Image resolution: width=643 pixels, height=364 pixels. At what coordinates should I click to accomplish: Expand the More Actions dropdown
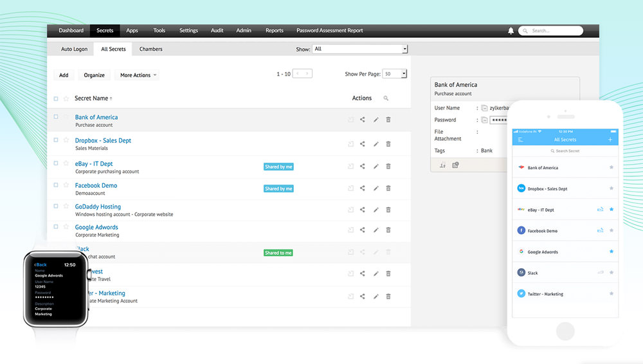pos(138,75)
